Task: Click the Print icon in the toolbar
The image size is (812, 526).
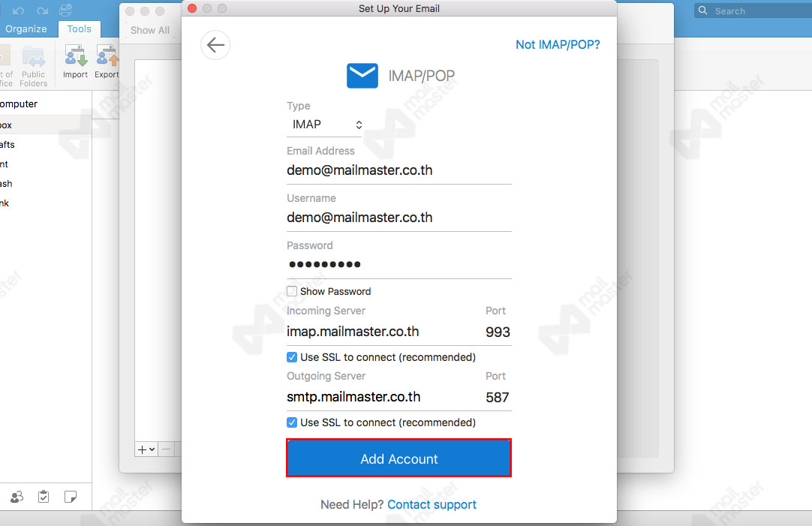Action: (x=65, y=10)
